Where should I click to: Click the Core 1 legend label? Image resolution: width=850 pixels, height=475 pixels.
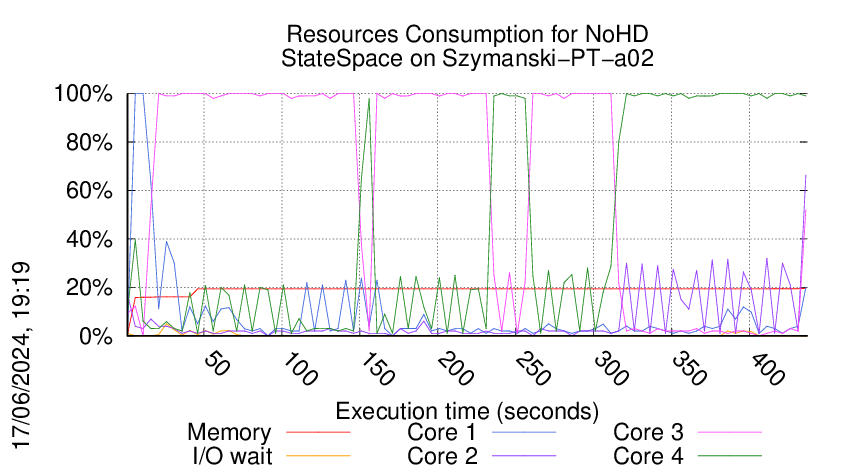click(441, 433)
